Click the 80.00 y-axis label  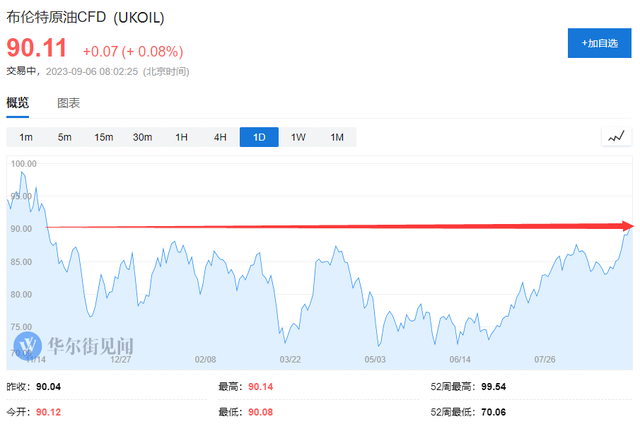[21, 294]
